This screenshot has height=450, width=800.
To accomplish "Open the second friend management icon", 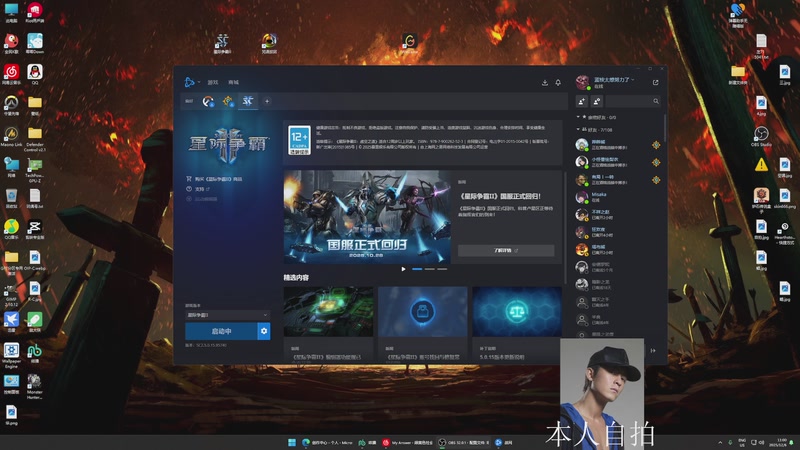I will click(x=597, y=102).
